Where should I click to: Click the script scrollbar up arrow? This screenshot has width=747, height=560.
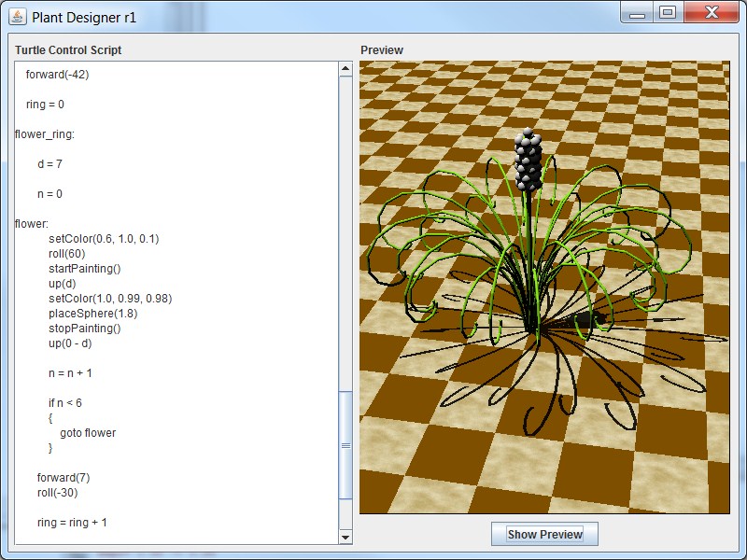tap(345, 69)
